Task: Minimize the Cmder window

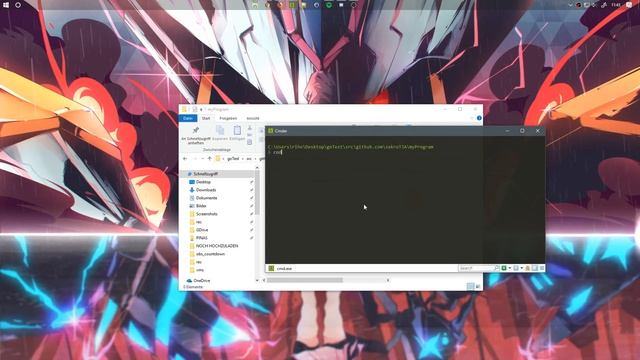Action: 507,131
